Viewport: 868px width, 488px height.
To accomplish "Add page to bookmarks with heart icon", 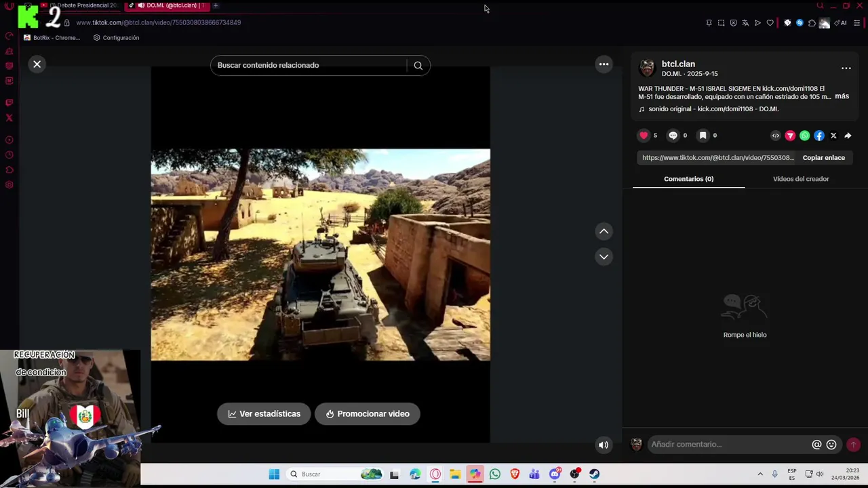I will tap(770, 23).
